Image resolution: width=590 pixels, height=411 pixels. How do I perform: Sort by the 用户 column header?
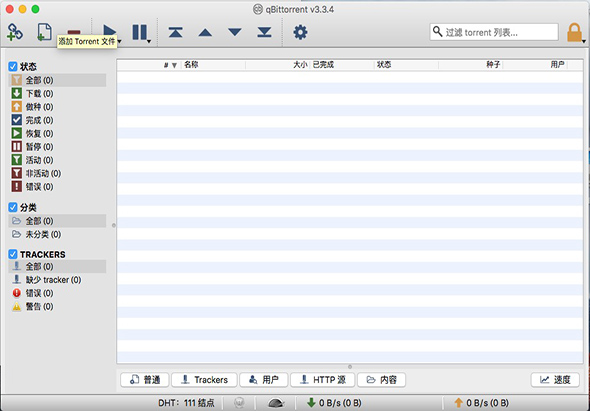pos(535,65)
